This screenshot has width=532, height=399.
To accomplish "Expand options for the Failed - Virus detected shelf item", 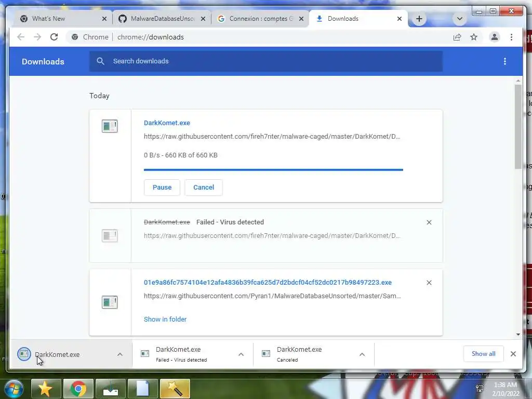I will [241, 354].
